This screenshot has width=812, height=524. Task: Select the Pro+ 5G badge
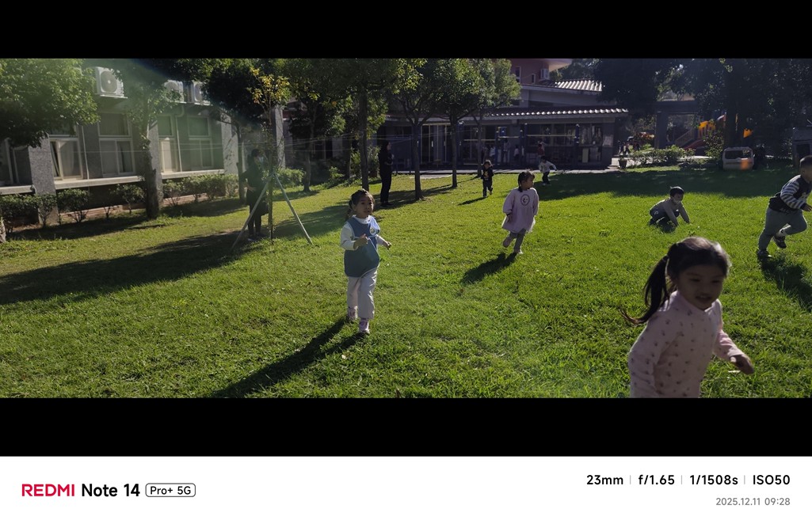coord(170,490)
